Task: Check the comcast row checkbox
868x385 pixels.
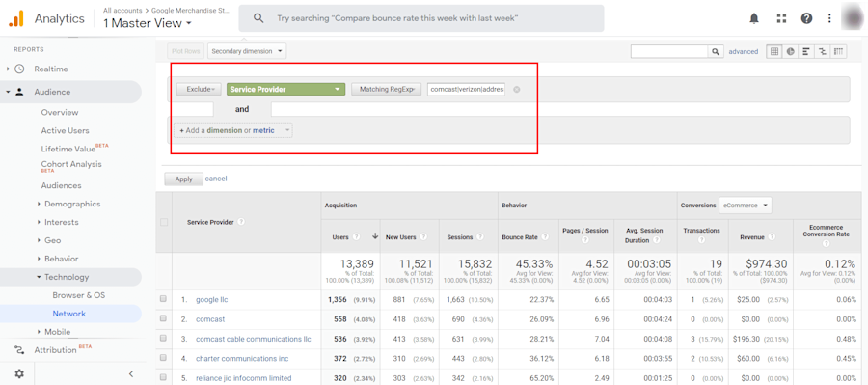Action: click(x=163, y=319)
